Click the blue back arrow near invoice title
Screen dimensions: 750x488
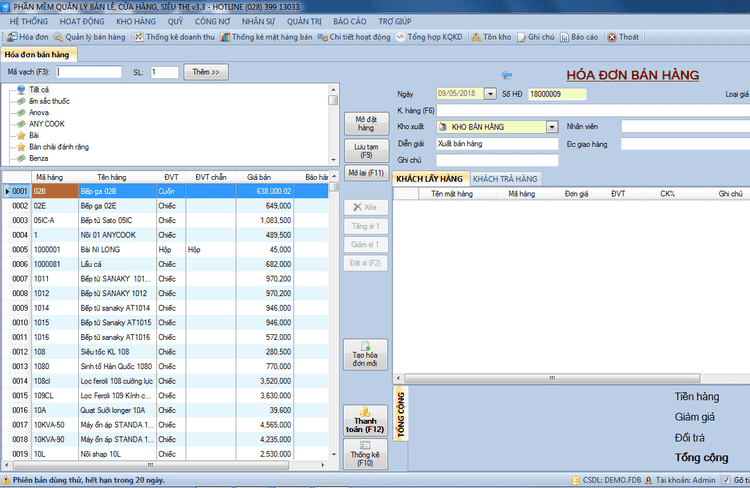click(x=507, y=75)
